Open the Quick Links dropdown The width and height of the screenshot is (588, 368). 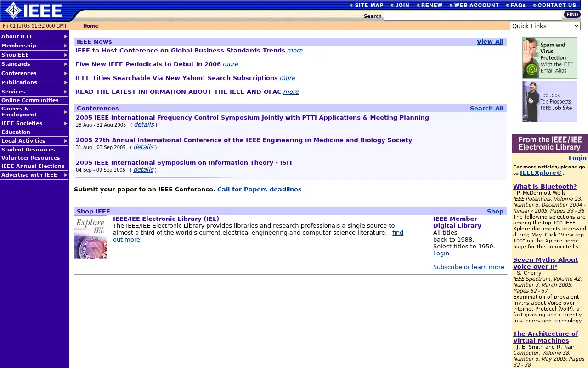[x=545, y=26]
